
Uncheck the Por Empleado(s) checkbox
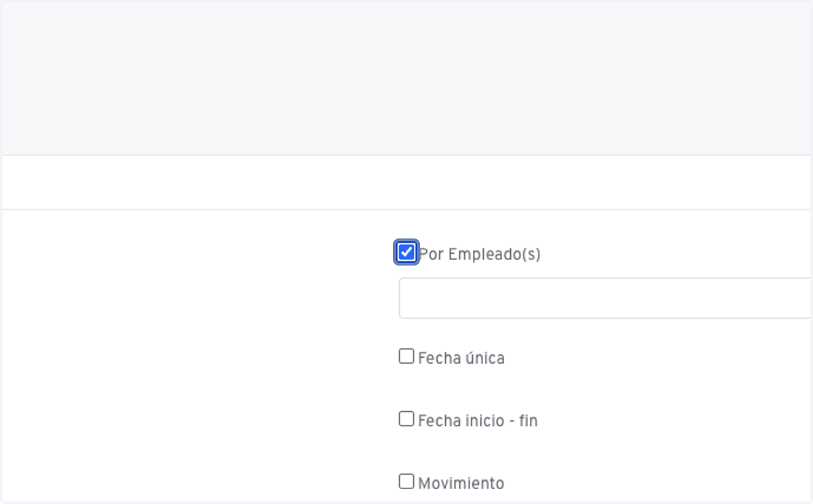pos(406,253)
